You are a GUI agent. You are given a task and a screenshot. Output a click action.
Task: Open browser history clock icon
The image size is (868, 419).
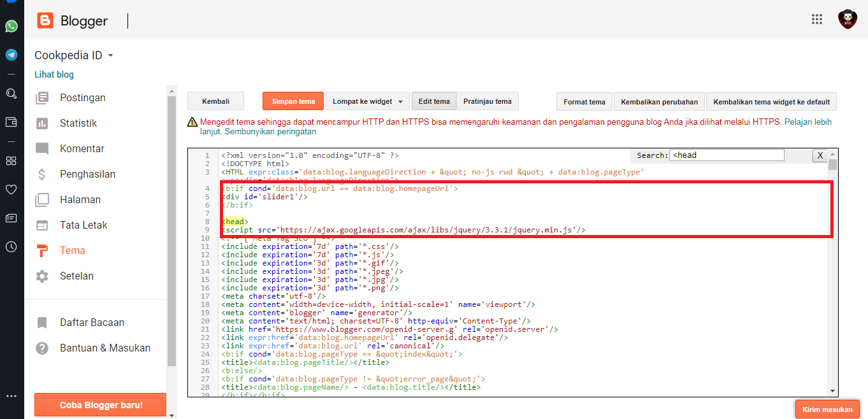[x=11, y=247]
